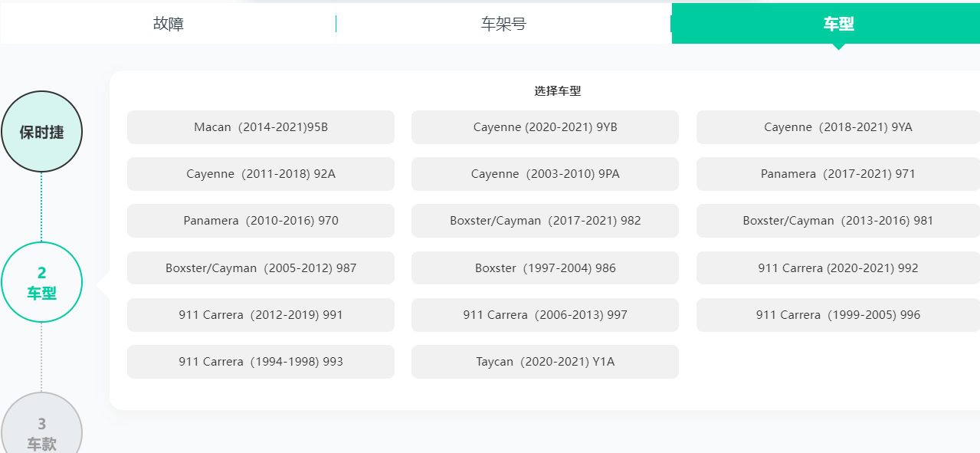
Task: Select Macan (2014-2021) 95B
Action: pos(261,127)
